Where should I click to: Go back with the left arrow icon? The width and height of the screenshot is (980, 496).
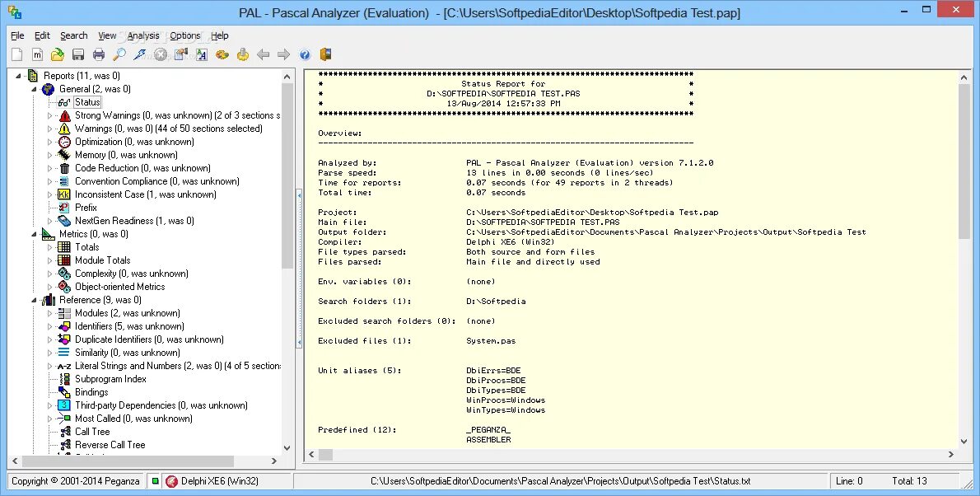[x=264, y=55]
